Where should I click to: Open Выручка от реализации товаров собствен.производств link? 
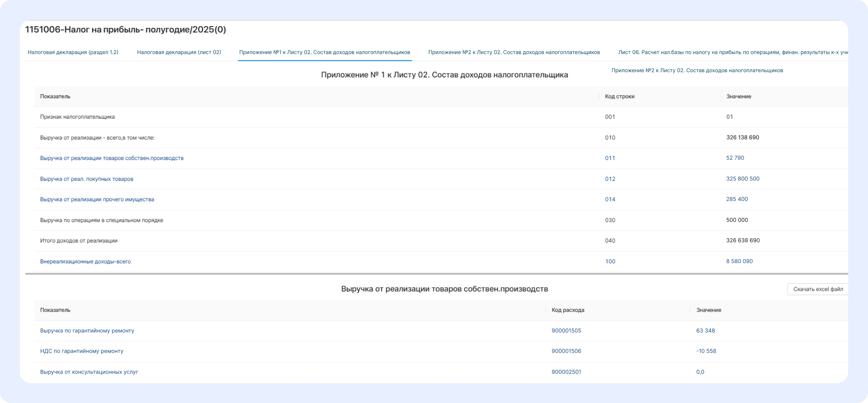click(x=112, y=158)
